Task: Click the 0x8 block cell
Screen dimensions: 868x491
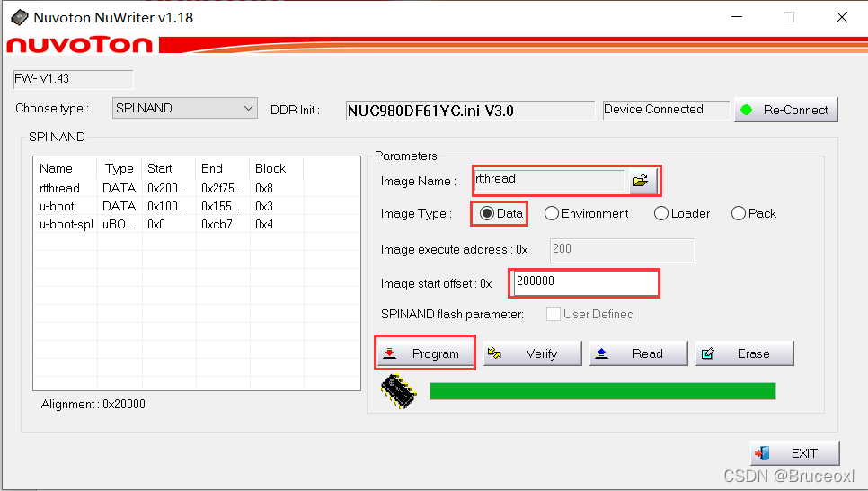Action: 276,189
